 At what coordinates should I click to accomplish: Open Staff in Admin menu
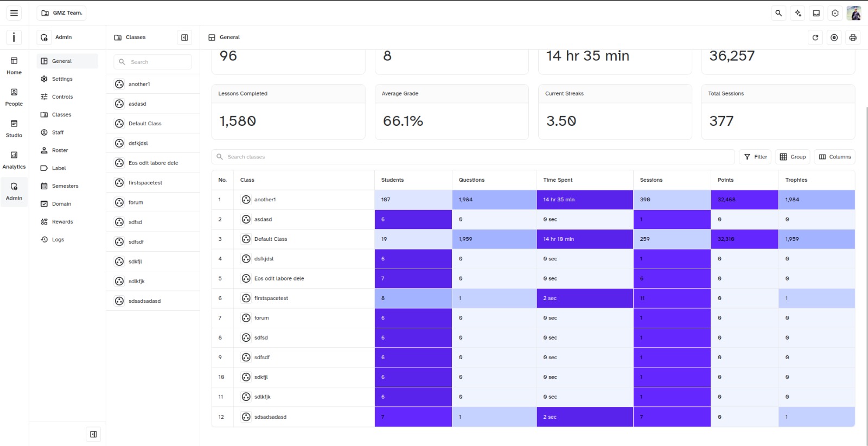pyautogui.click(x=67, y=132)
